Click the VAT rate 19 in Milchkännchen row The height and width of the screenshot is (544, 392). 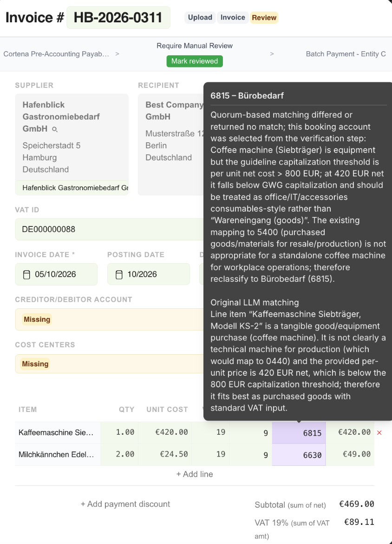coord(210,454)
